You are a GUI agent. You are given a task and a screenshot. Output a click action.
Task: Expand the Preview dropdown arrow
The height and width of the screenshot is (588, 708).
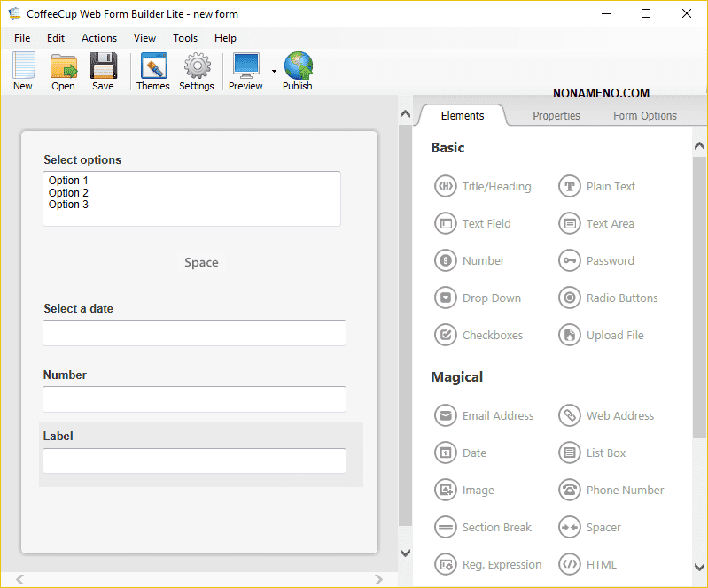tap(274, 71)
